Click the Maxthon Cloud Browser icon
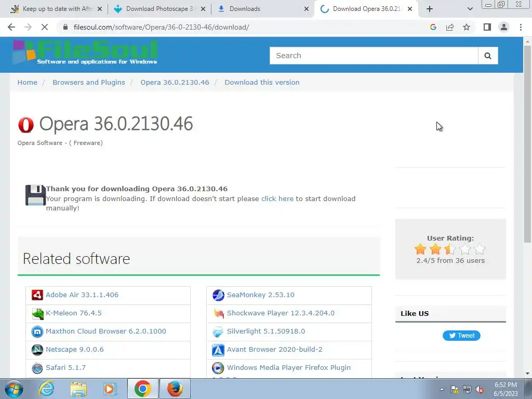 (x=37, y=331)
